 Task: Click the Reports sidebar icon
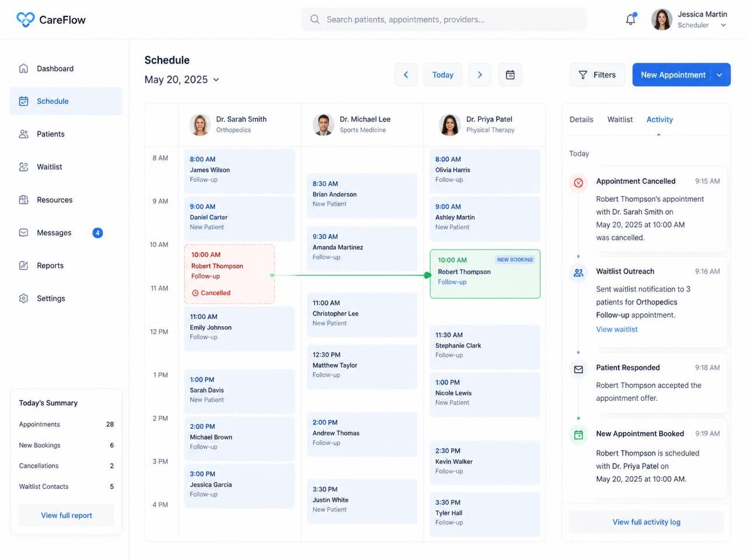point(23,265)
